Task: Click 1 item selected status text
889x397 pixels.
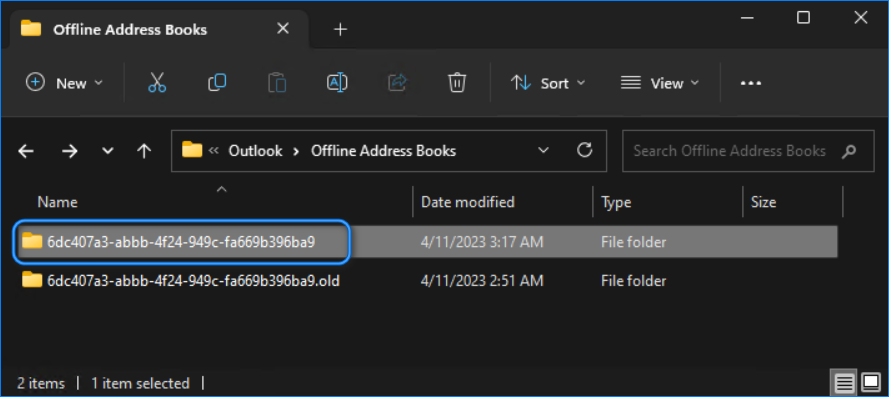Action: pyautogui.click(x=140, y=383)
